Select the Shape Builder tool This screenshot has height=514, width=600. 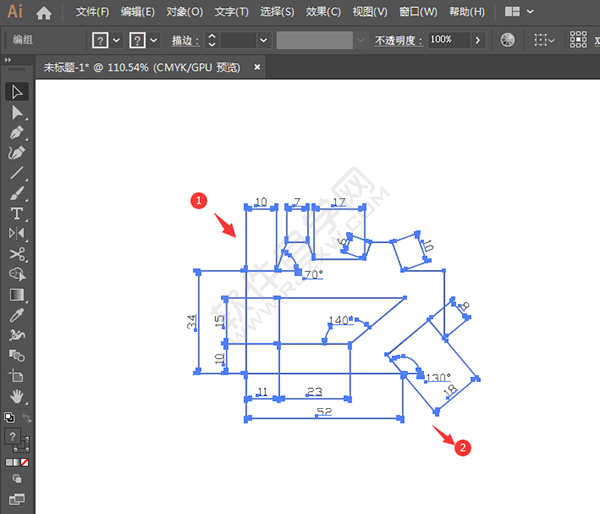(17, 274)
